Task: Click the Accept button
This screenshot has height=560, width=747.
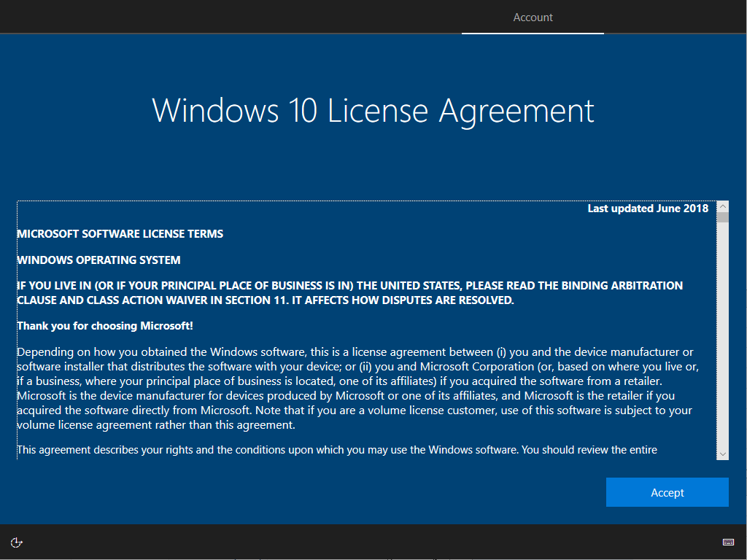Action: pos(667,492)
